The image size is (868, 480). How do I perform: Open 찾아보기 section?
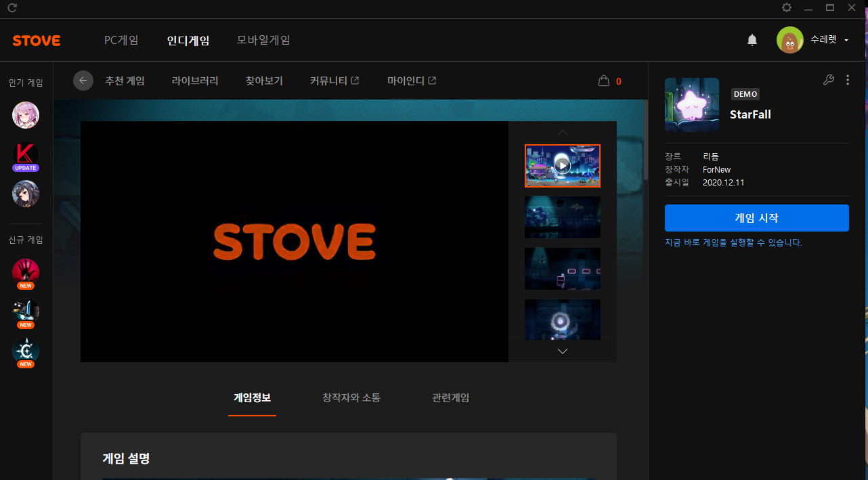[264, 81]
